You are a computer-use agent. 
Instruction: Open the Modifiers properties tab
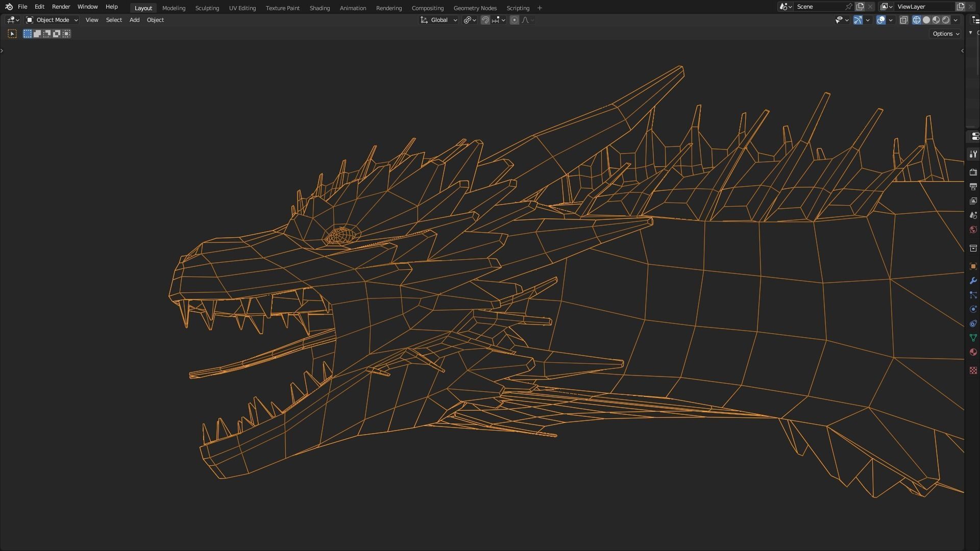(x=973, y=281)
